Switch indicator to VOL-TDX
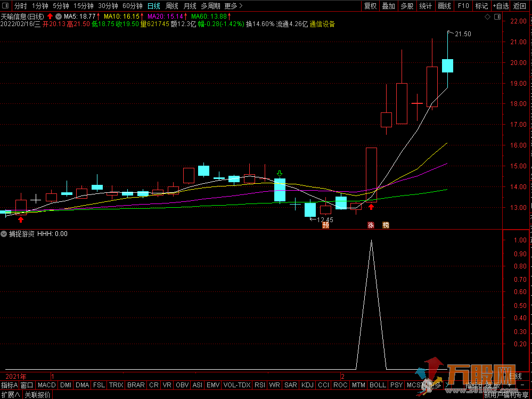Viewport: 532px width, 399px height. click(237, 385)
